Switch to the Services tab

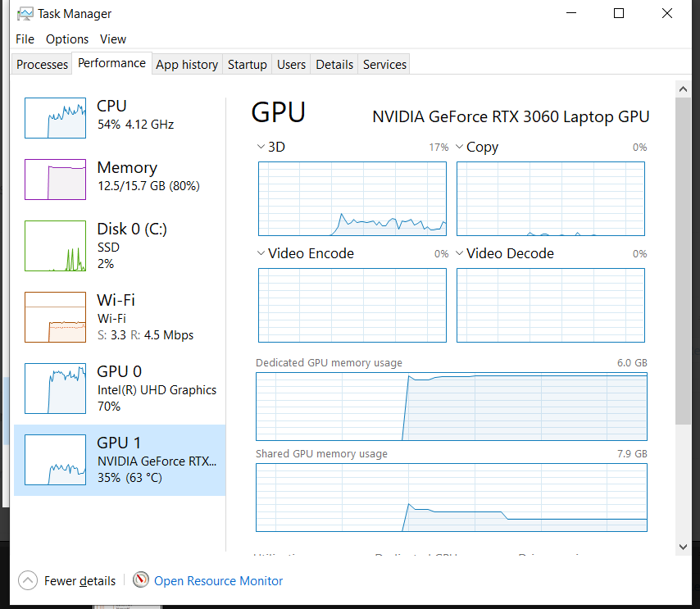[x=384, y=65]
